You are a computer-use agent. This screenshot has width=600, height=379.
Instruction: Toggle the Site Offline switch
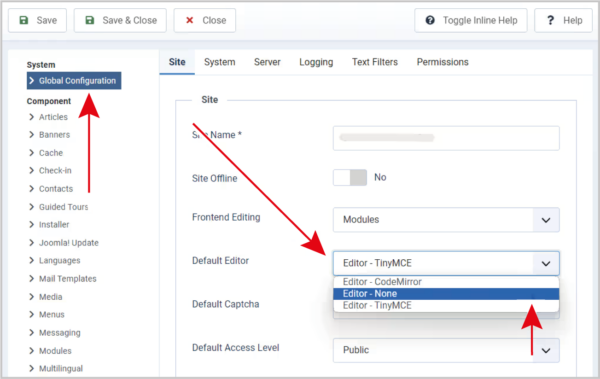coord(350,178)
